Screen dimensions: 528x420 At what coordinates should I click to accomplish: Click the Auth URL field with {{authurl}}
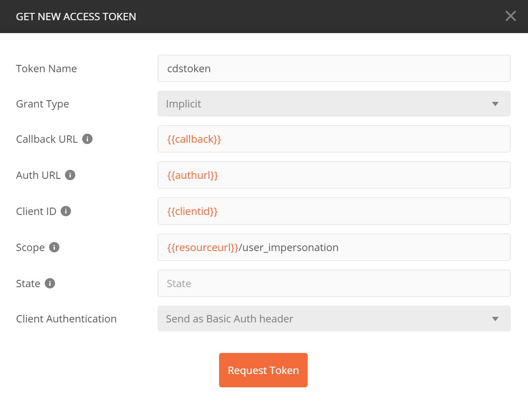pyautogui.click(x=334, y=175)
